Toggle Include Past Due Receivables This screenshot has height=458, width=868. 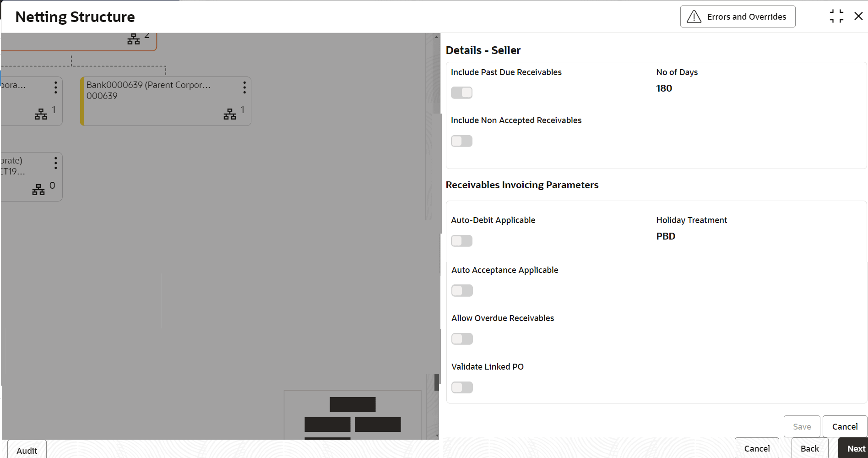pos(461,93)
